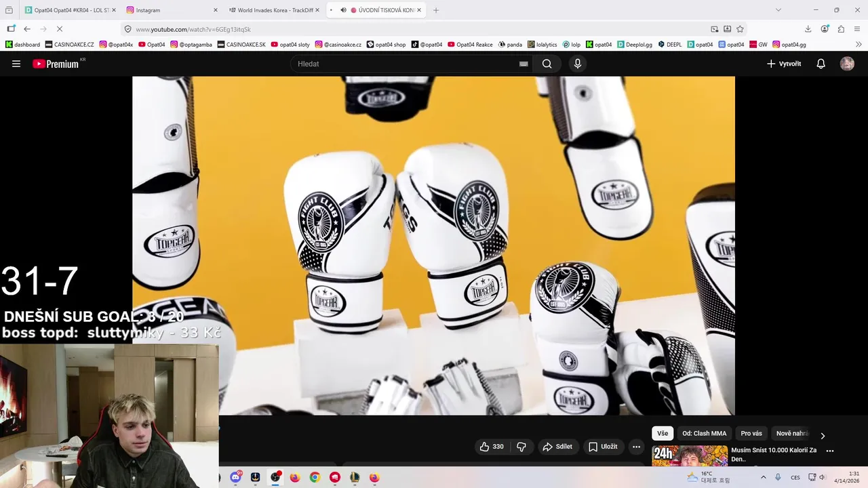Viewport: 868px width, 488px height.
Task: Click the Uložit save button
Action: [x=603, y=447]
